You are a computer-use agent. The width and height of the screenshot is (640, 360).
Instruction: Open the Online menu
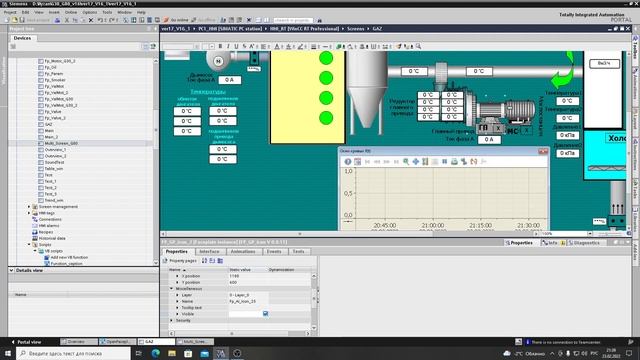coord(71,12)
